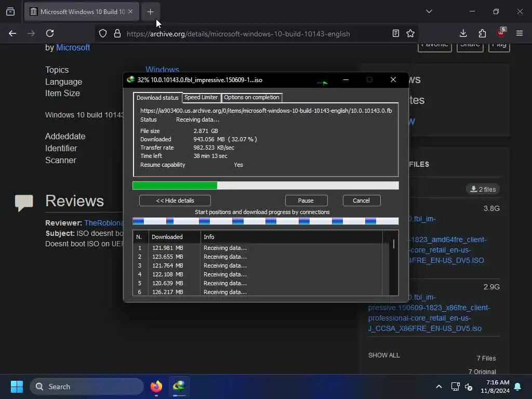Open the notifications bell icon
Image resolution: width=532 pixels, height=399 pixels.
point(518,387)
